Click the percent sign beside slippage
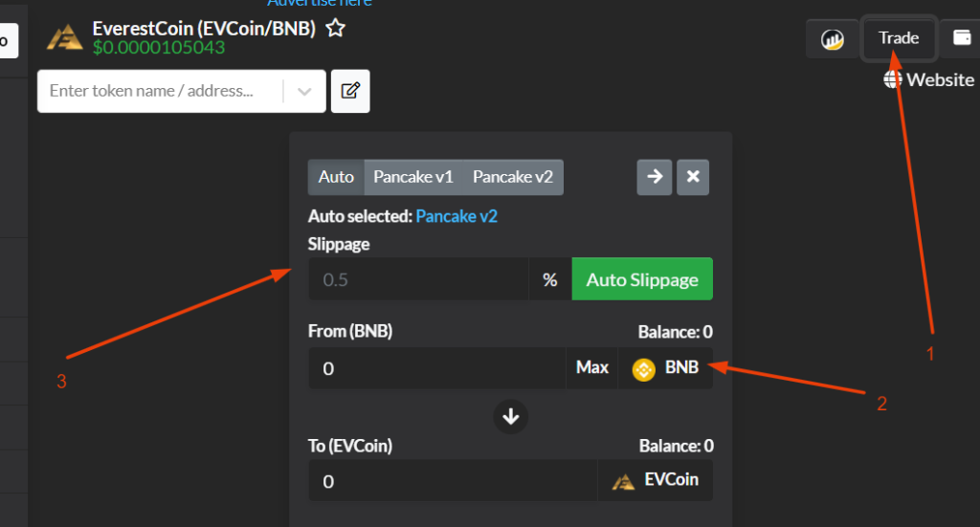Viewport: 980px width, 527px height. (550, 279)
